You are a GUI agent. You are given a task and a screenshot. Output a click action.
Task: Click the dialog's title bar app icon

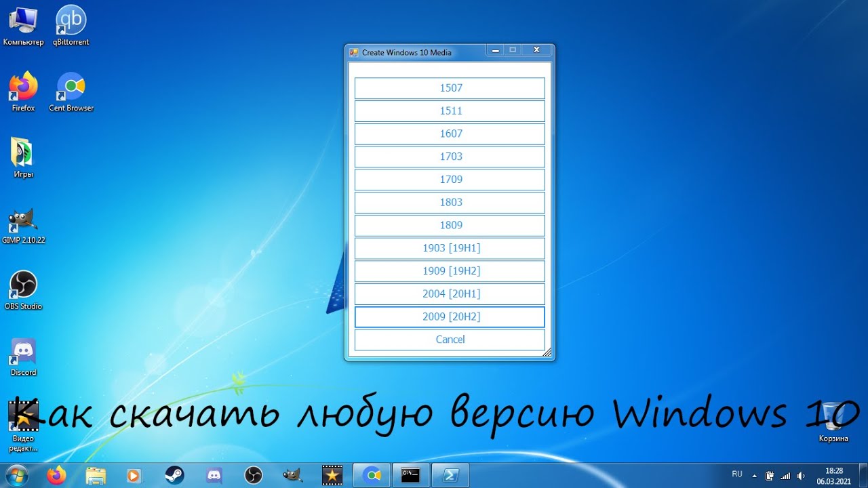353,52
